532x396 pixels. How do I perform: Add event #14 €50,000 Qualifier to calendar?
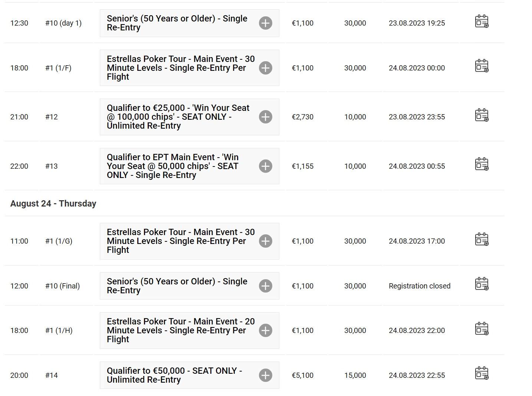[x=482, y=373]
